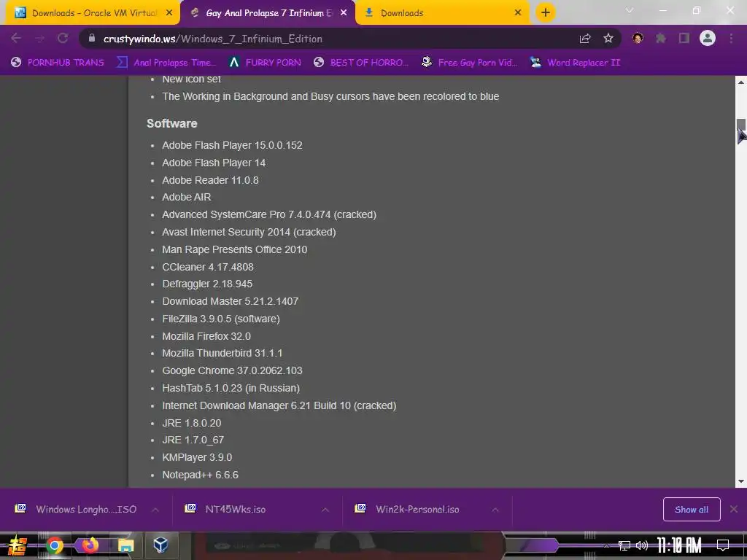Image resolution: width=747 pixels, height=560 pixels.
Task: Open the volume control in tray
Action: [642, 545]
